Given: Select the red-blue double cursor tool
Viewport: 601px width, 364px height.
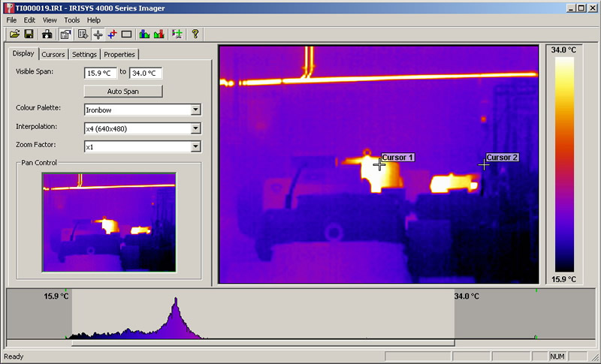Looking at the screenshot, I should 112,34.
